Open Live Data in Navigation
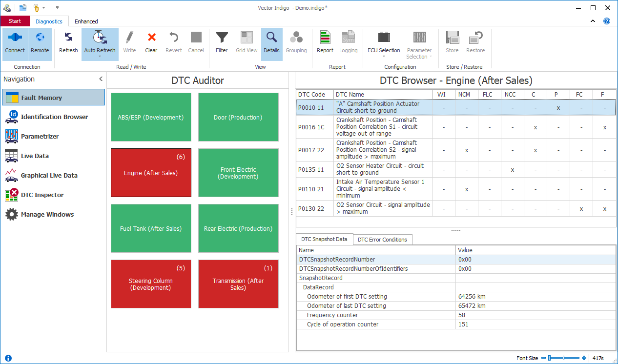 53,156
